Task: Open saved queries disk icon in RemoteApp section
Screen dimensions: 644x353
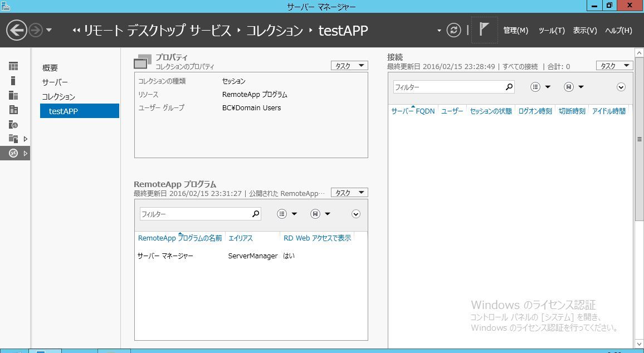Action: click(315, 214)
